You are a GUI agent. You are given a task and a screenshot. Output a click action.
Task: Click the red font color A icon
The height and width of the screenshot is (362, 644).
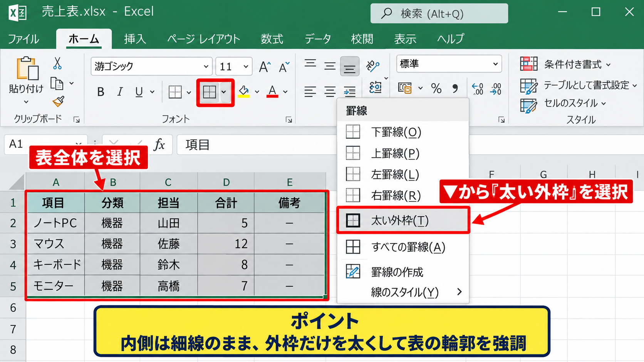272,92
